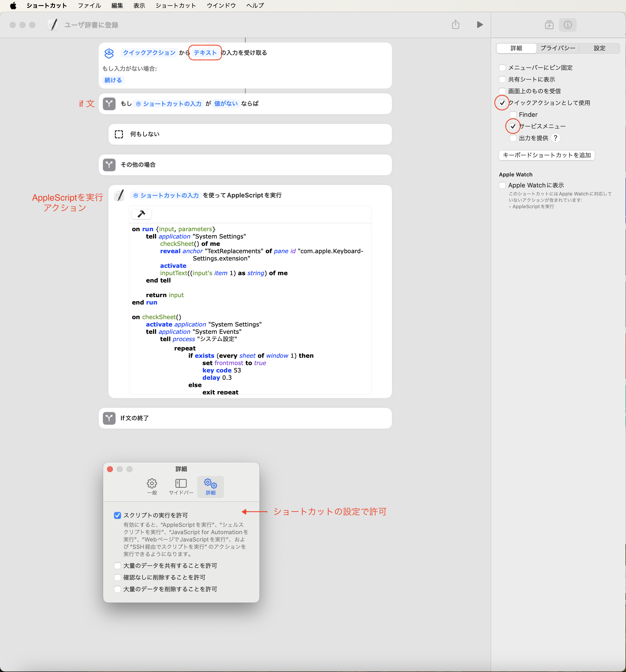Uncheck スクリプトの実行を許可 checkbox
Image resolution: width=626 pixels, height=672 pixels.
point(117,515)
